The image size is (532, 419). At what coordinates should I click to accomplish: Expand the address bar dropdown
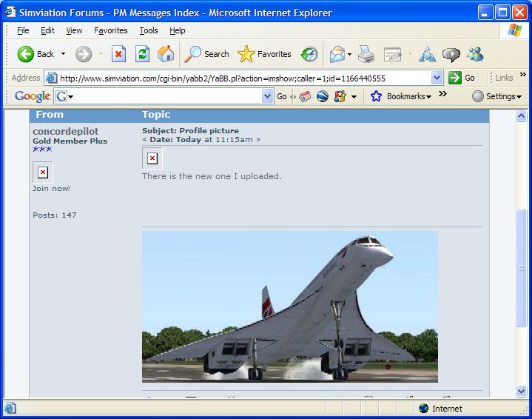click(x=437, y=78)
